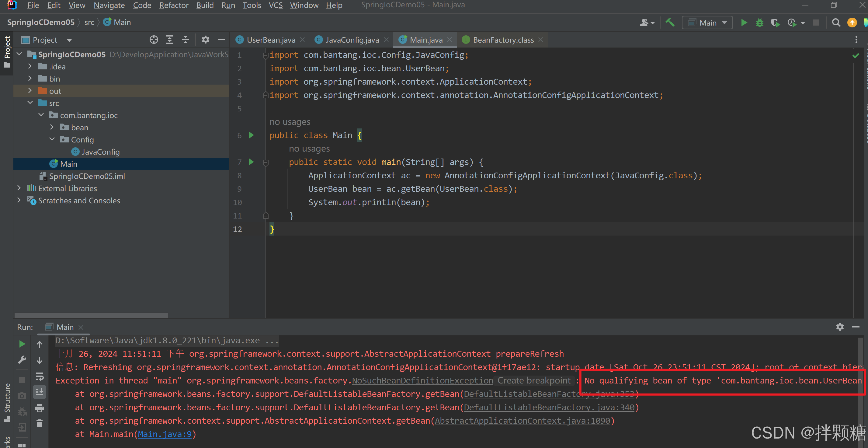Expand the External Libraries node

(x=19, y=188)
